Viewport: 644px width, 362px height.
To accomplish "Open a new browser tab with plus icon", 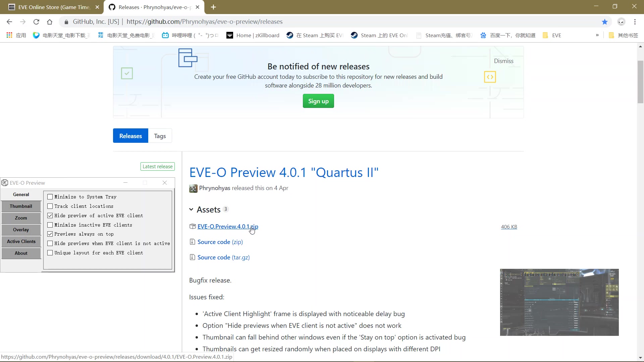I will click(x=213, y=7).
